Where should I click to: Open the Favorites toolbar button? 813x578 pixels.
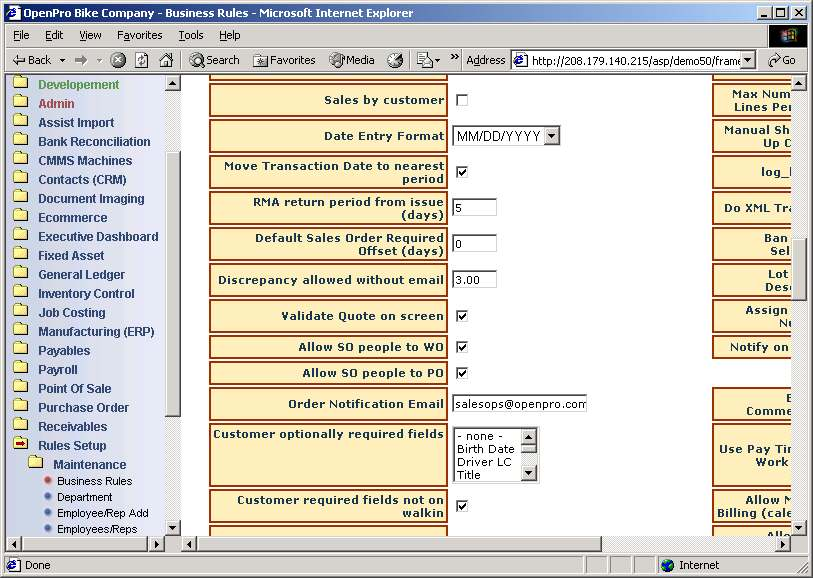click(x=284, y=60)
